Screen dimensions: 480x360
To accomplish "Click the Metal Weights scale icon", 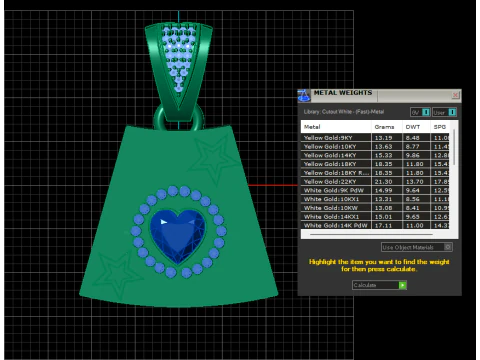I will coord(304,96).
